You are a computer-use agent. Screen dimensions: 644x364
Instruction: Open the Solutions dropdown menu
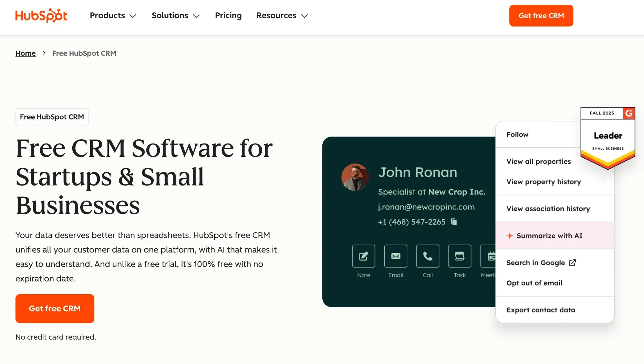(176, 16)
